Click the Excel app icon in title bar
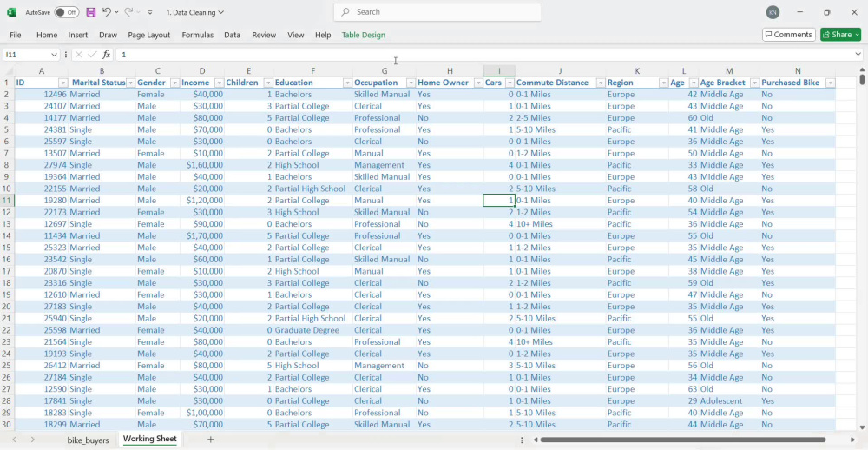This screenshot has width=868, height=450. pyautogui.click(x=11, y=12)
